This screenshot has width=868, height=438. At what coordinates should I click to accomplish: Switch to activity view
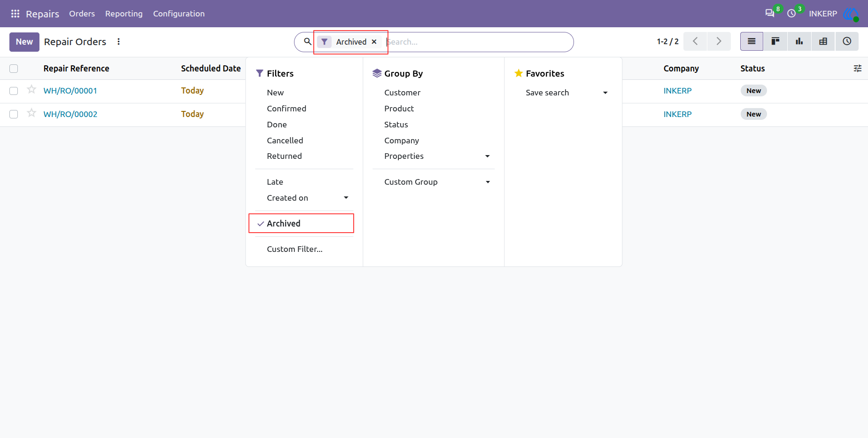(x=847, y=41)
